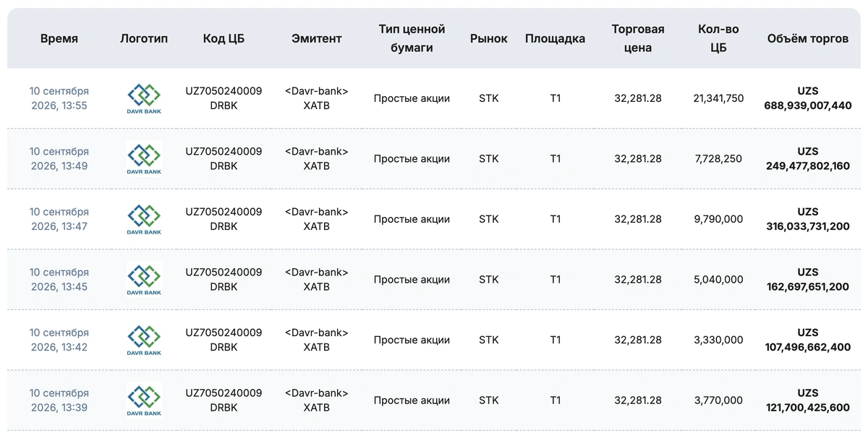
Task: Click the Торговая цена column header
Action: tap(638, 39)
